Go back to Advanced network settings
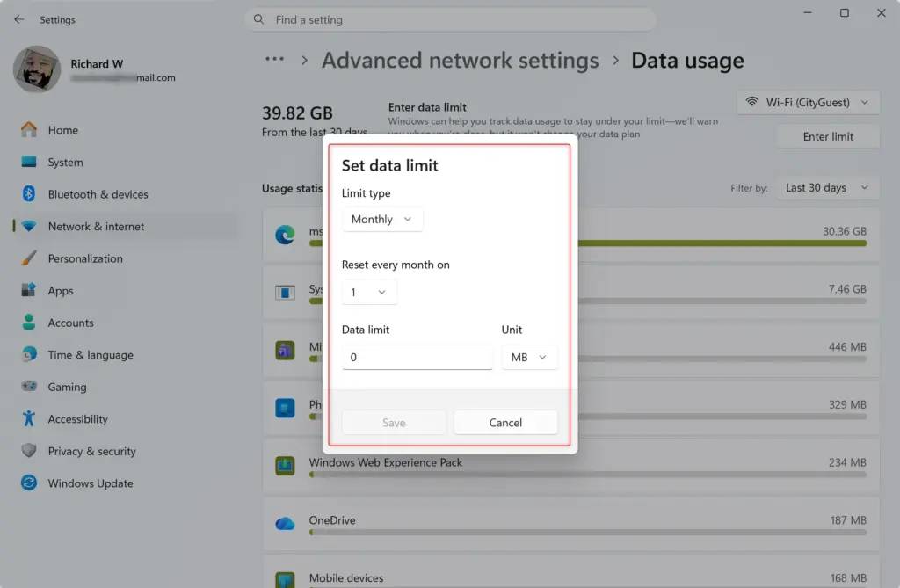 [460, 61]
